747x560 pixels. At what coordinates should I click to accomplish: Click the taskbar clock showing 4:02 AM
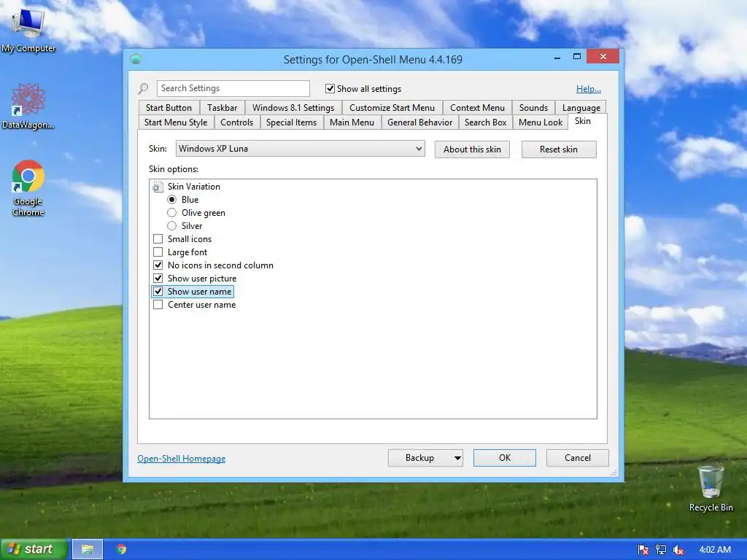(715, 550)
